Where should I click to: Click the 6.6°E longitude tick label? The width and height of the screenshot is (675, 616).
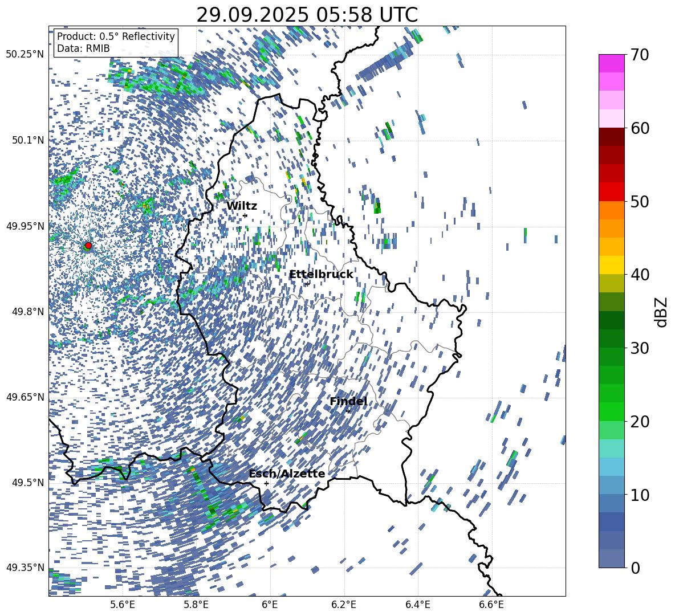[491, 605]
